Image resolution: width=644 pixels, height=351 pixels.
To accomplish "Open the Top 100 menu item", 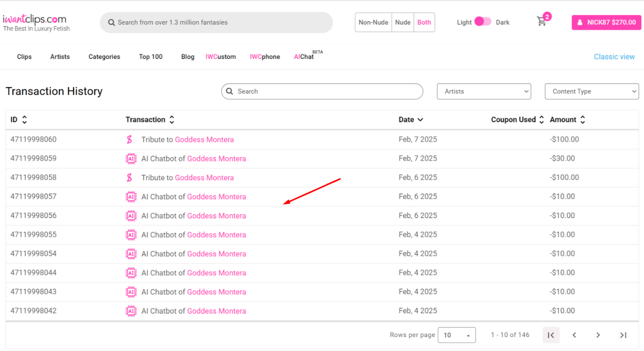I will [x=151, y=57].
